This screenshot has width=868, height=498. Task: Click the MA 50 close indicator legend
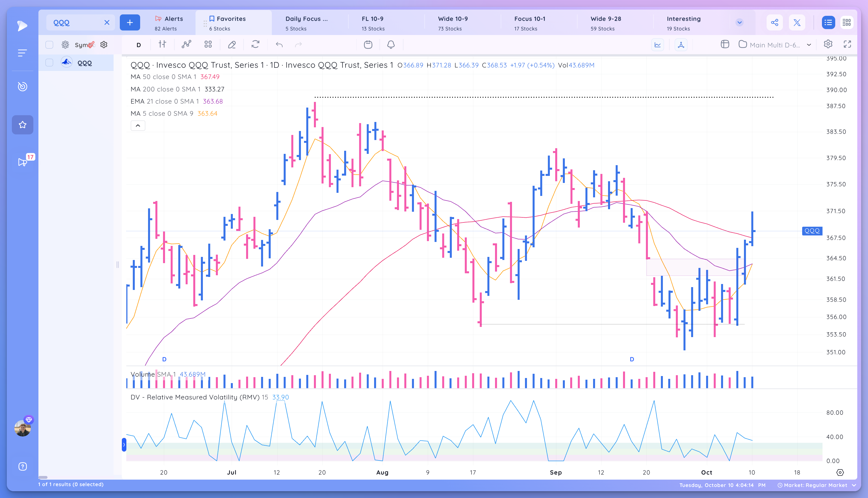point(175,77)
